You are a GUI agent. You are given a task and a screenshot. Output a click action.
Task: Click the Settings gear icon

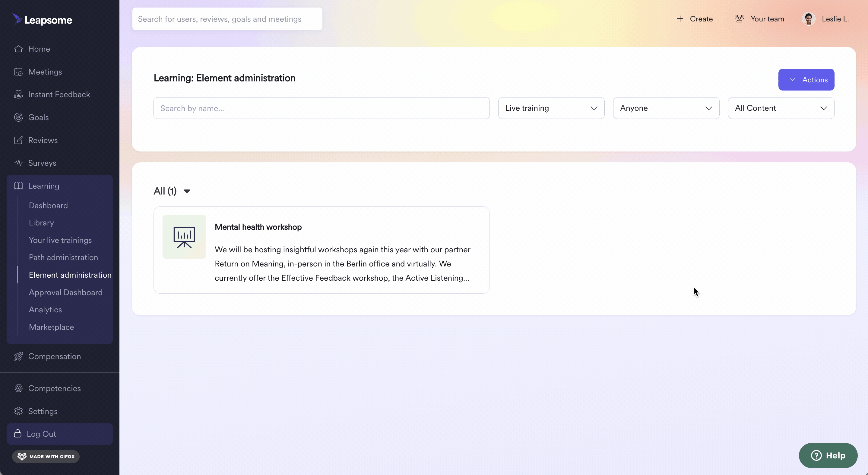(x=18, y=411)
